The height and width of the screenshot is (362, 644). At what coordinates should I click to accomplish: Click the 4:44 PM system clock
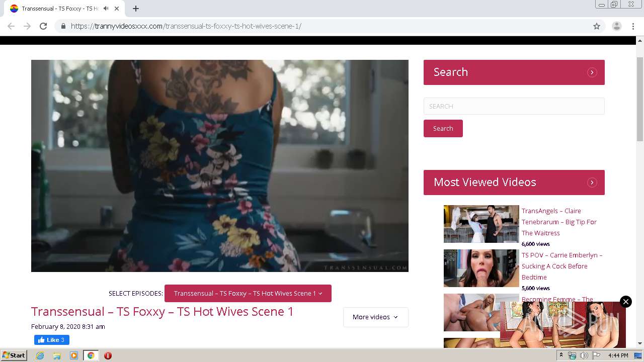click(618, 355)
